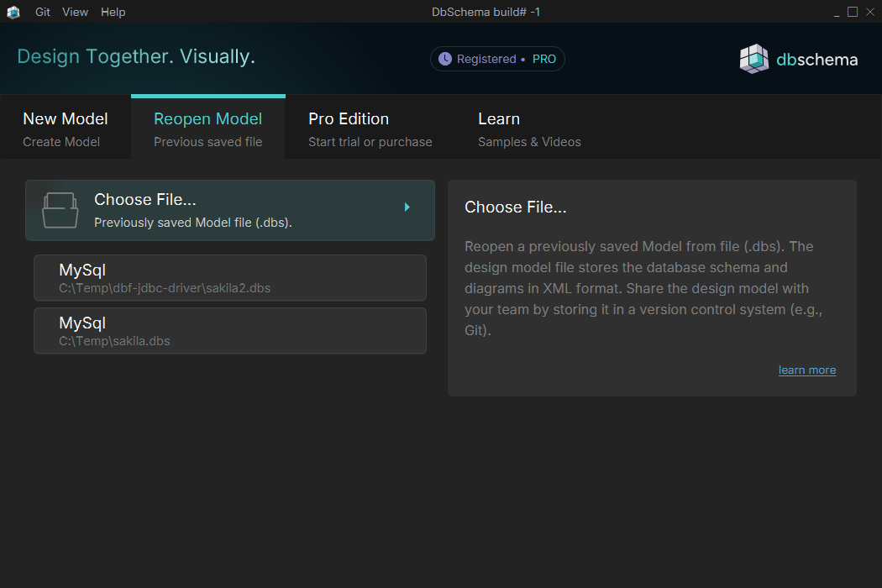The height and width of the screenshot is (588, 882).
Task: Reopen the recent sakila2.dbs MySql model
Action: [230, 278]
